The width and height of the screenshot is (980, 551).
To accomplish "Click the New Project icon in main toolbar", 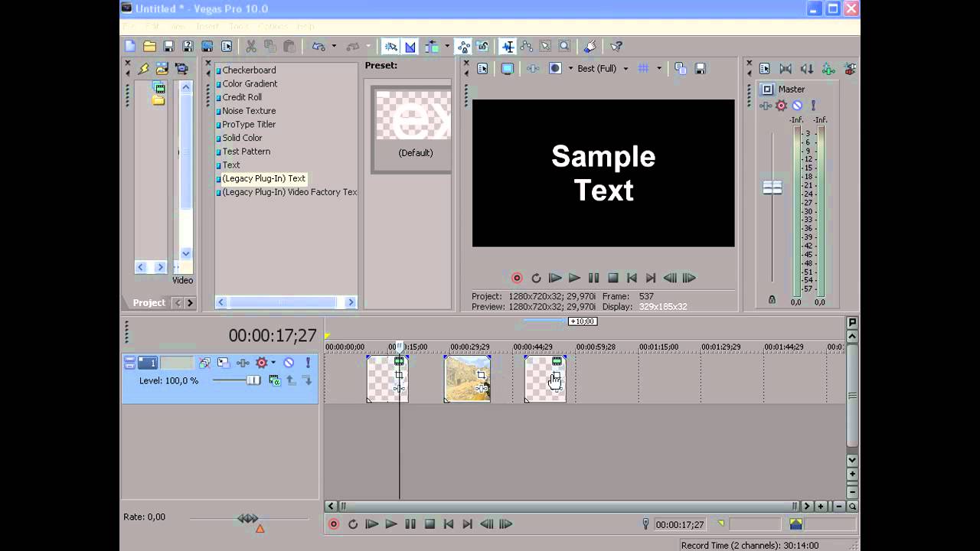I will [130, 47].
